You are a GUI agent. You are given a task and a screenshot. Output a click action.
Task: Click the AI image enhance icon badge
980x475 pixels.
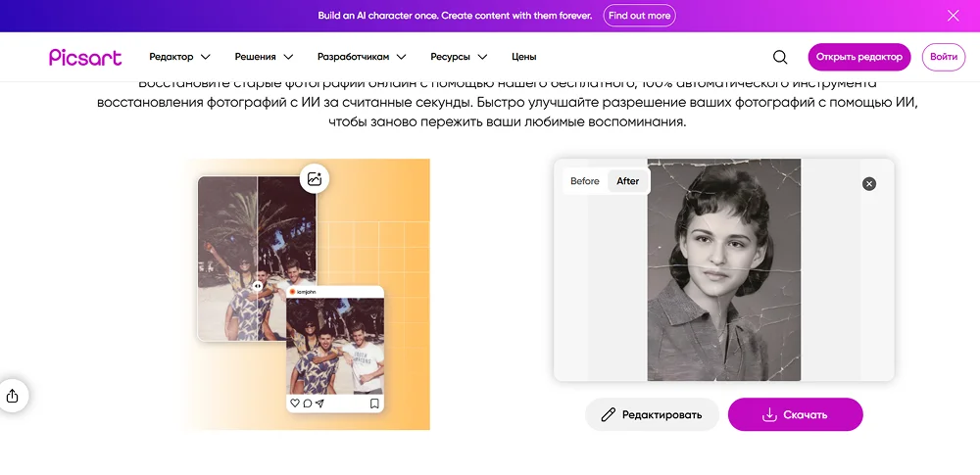[314, 179]
